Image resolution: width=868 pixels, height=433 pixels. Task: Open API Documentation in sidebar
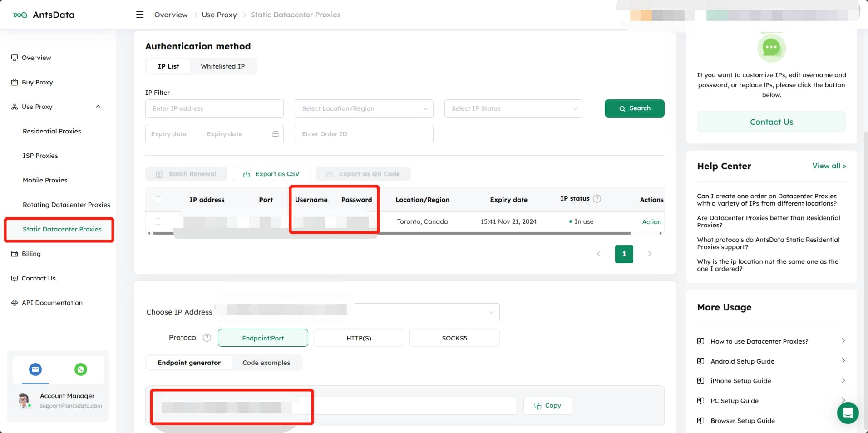(52, 303)
